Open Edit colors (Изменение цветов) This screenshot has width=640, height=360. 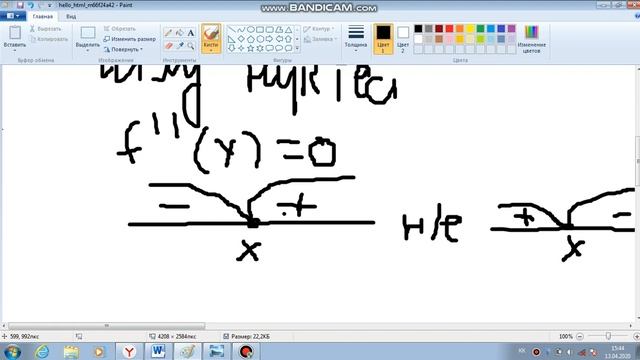(531, 38)
